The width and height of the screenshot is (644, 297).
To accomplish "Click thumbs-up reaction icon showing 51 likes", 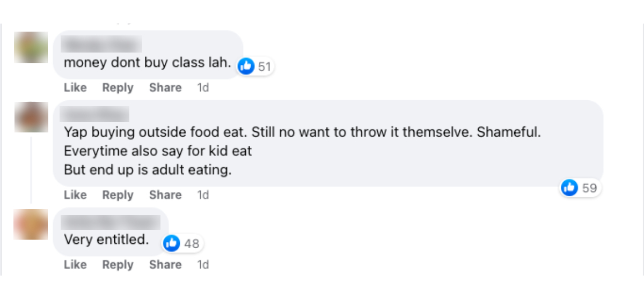I will [x=246, y=66].
